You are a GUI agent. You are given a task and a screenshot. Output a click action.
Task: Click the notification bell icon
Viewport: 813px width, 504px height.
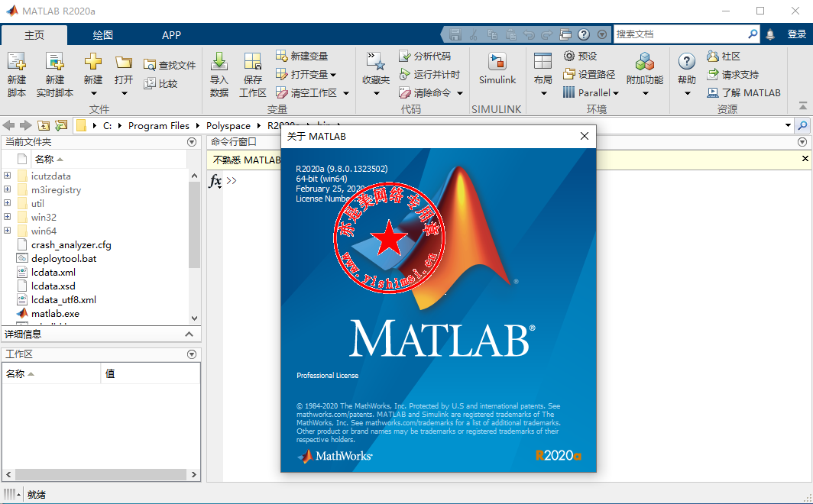point(770,34)
